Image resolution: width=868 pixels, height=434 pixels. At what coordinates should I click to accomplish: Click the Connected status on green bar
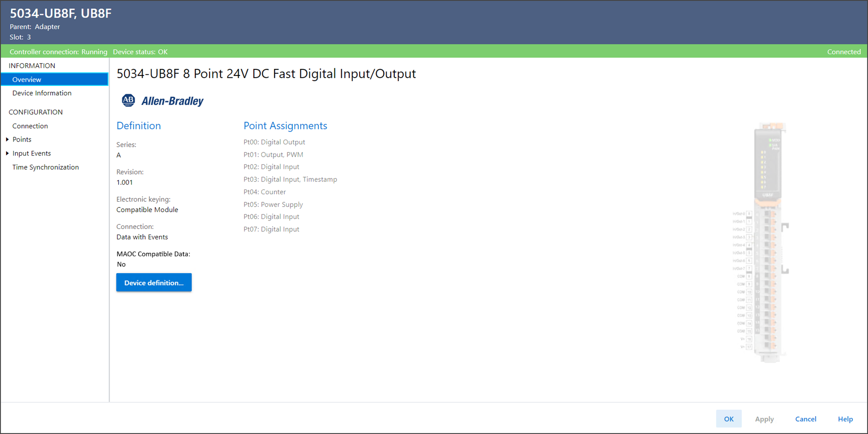tap(843, 52)
